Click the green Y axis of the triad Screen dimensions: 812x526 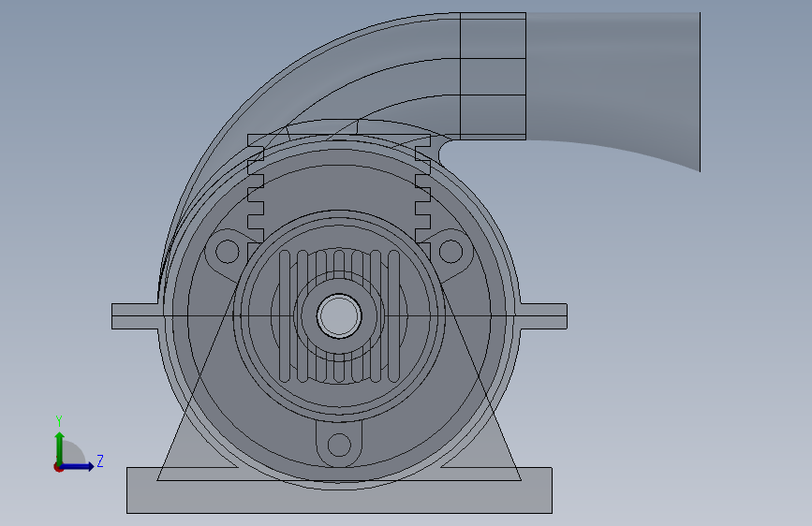(60, 448)
